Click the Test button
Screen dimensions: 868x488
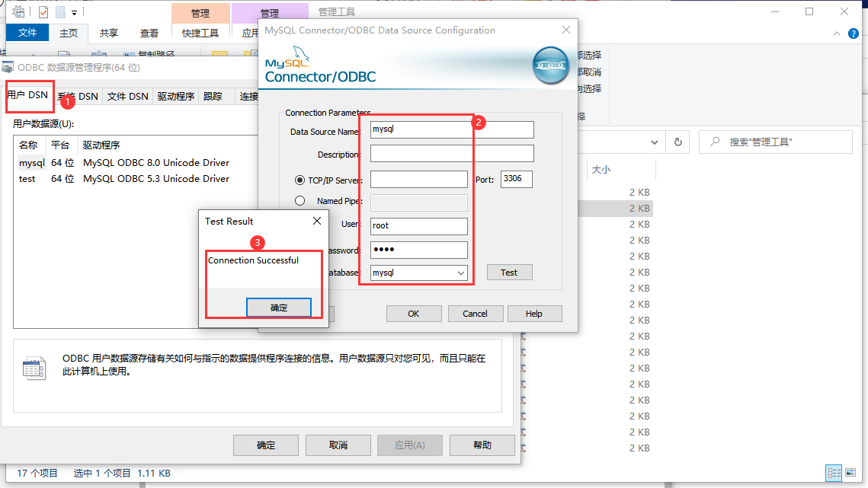(x=509, y=272)
